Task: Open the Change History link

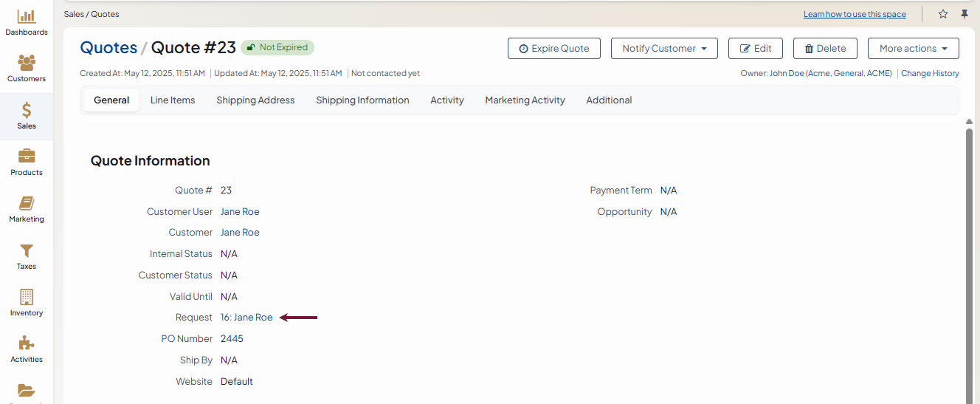Action: point(930,74)
